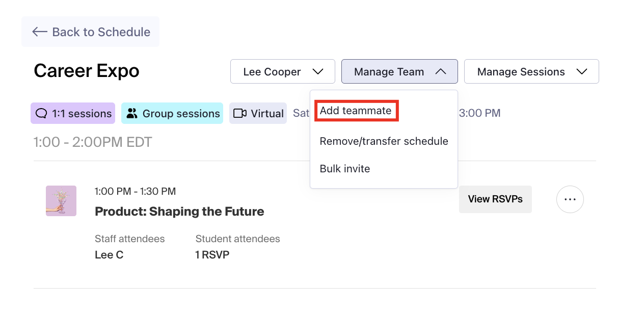Viewport: 644px width, 311px height.
Task: Click the 1 RSVP student attendee count
Action: [x=212, y=255]
